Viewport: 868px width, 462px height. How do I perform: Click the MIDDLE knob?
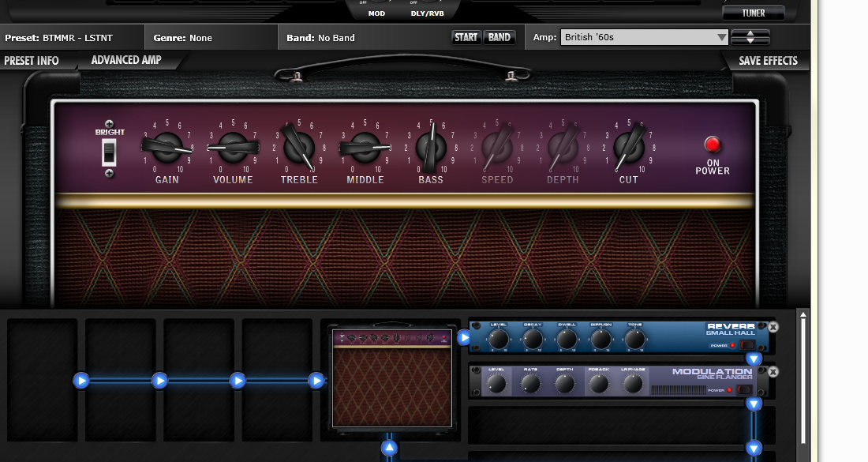(x=365, y=147)
